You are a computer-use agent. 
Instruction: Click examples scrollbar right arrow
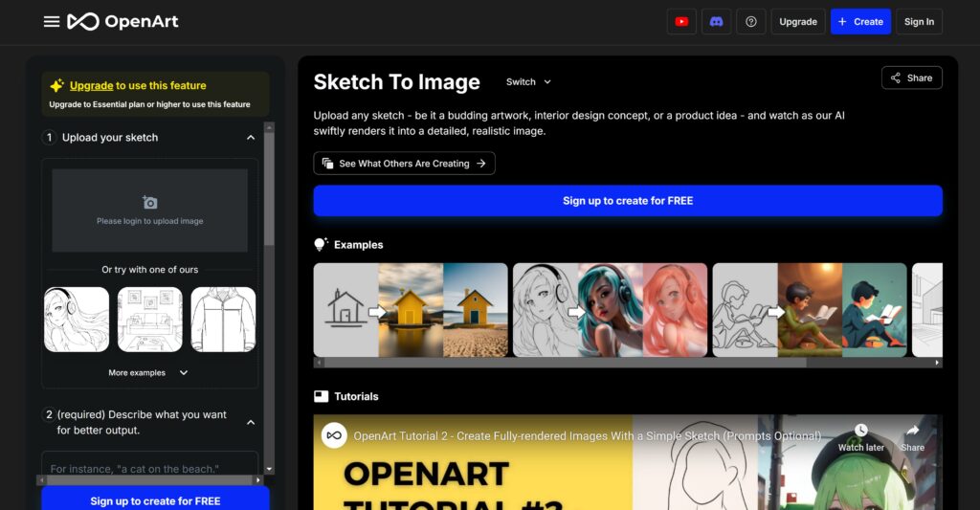click(937, 363)
